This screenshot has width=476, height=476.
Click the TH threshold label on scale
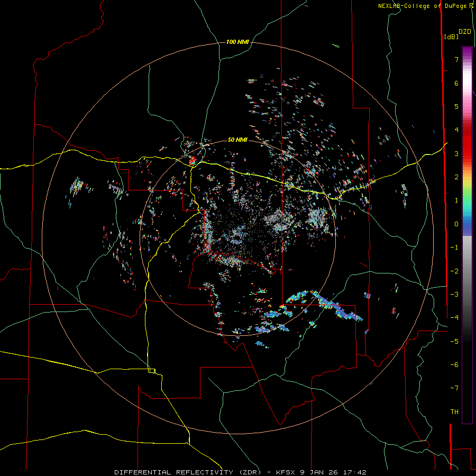pos(454,412)
